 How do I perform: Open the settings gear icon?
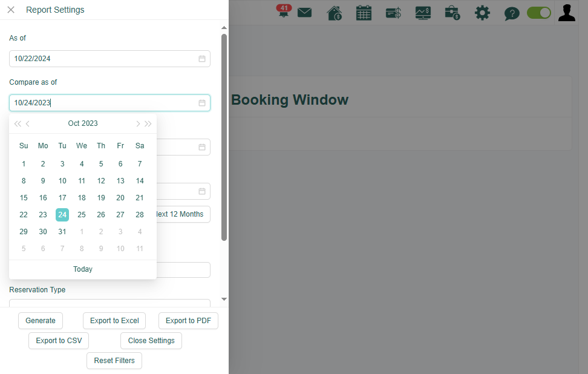[x=482, y=13]
